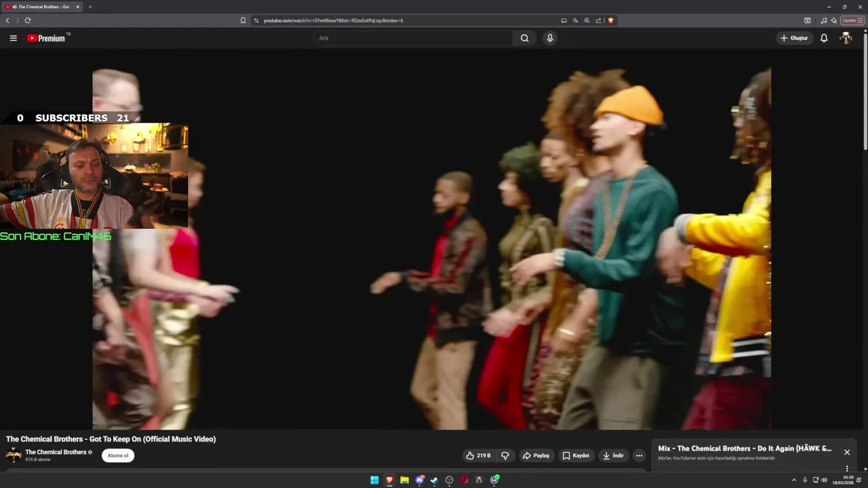Image resolution: width=868 pixels, height=488 pixels.
Task: Reload the current page
Action: tap(28, 20)
